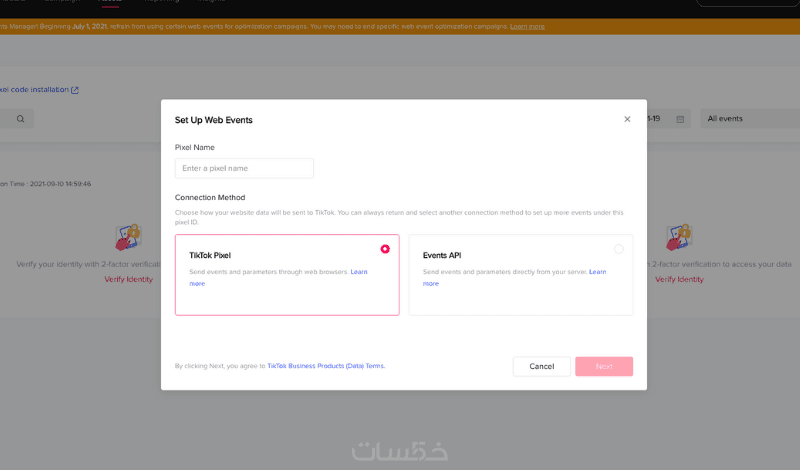
Task: Click the right Verify Identity link
Action: [x=680, y=279]
